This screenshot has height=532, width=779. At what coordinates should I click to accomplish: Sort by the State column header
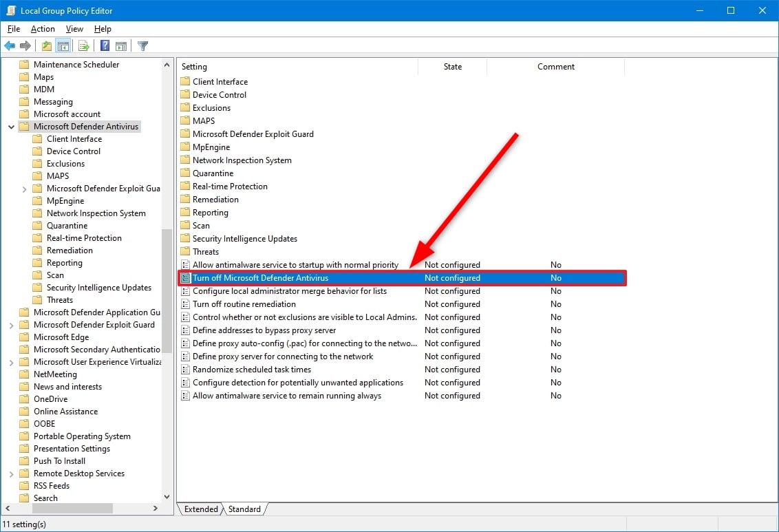(453, 67)
